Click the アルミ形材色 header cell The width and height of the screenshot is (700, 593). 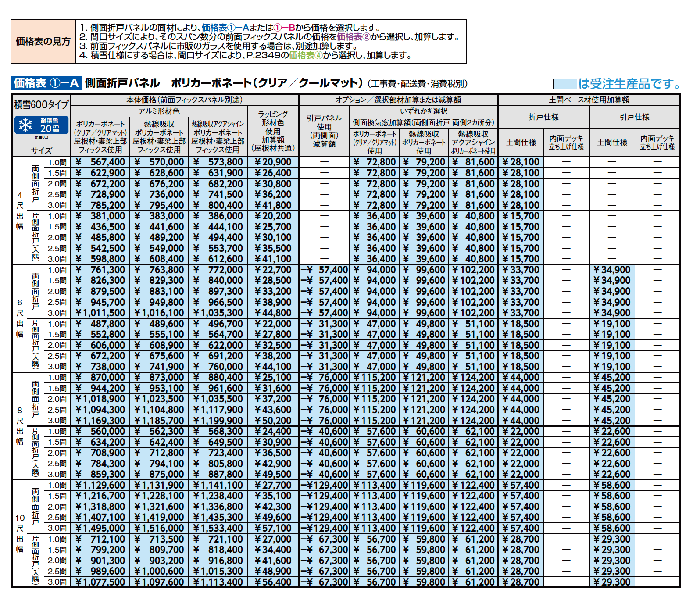pos(159,111)
